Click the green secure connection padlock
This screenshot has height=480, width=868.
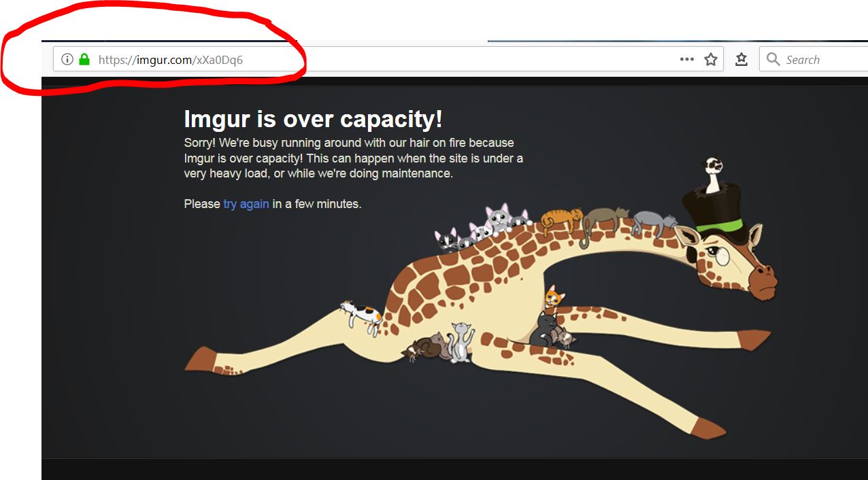coord(84,59)
